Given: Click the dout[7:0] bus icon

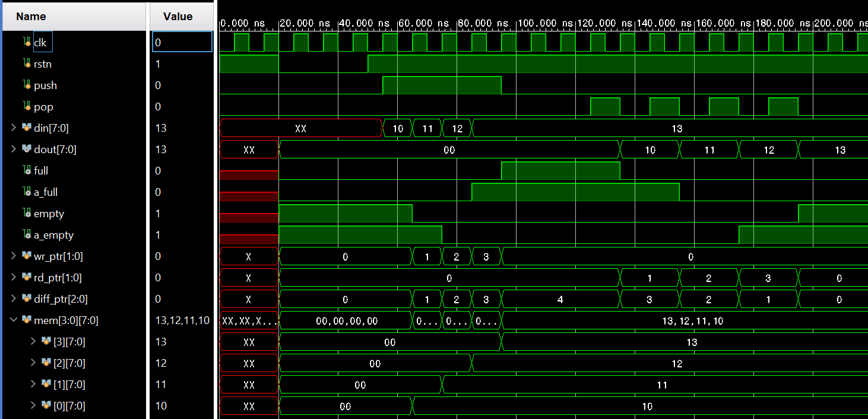Looking at the screenshot, I should [x=26, y=149].
